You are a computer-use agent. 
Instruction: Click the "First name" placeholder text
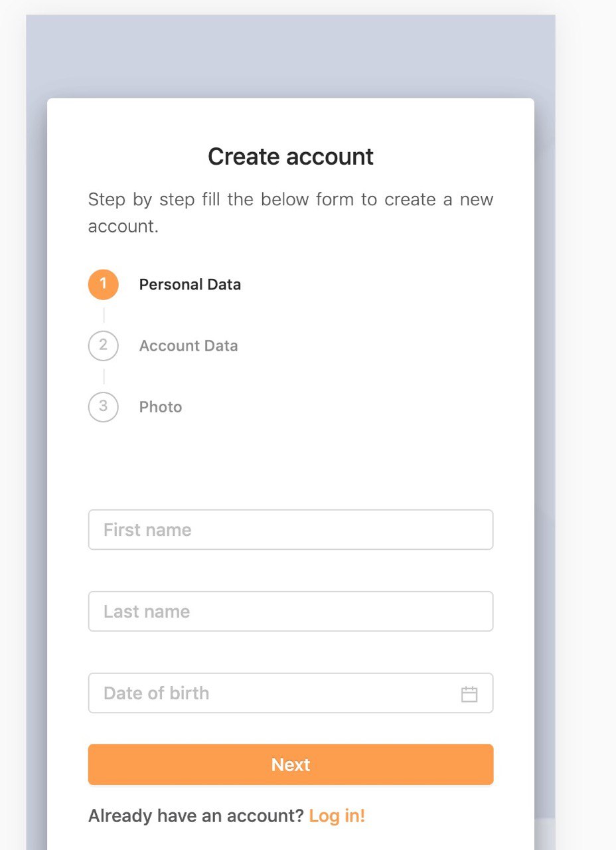(x=147, y=530)
